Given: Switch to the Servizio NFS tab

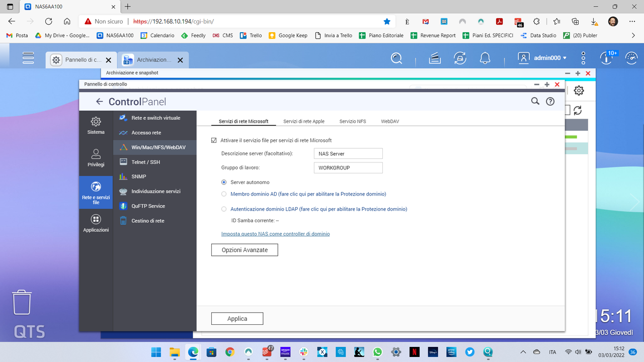Looking at the screenshot, I should click(353, 121).
